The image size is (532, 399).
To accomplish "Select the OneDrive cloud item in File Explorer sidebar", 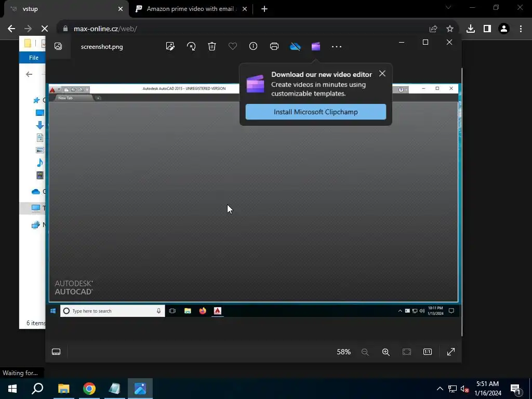I will (x=36, y=192).
